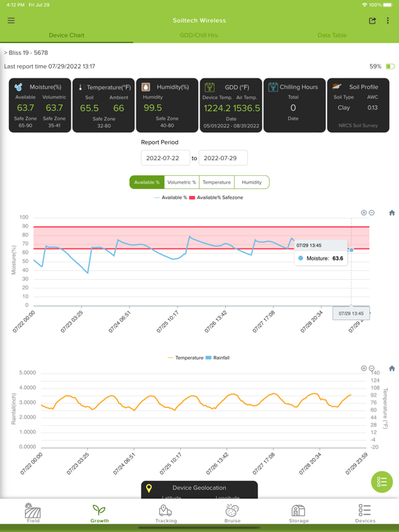The image size is (399, 532).
Task: Open the Data Table tab
Action: coord(332,35)
